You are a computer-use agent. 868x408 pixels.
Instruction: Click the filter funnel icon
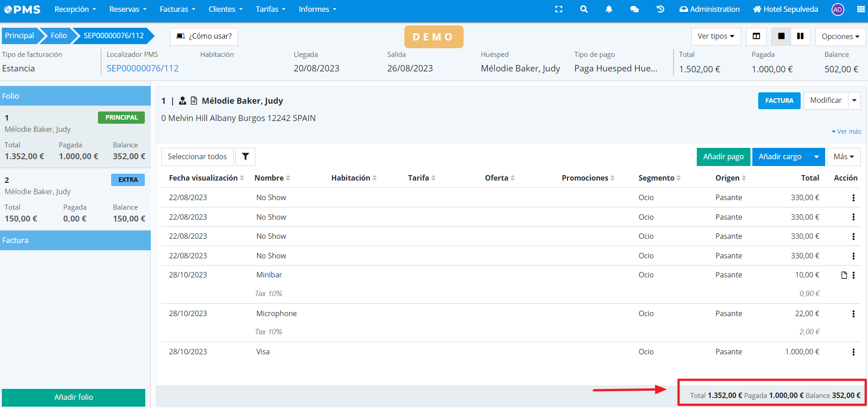(x=245, y=156)
